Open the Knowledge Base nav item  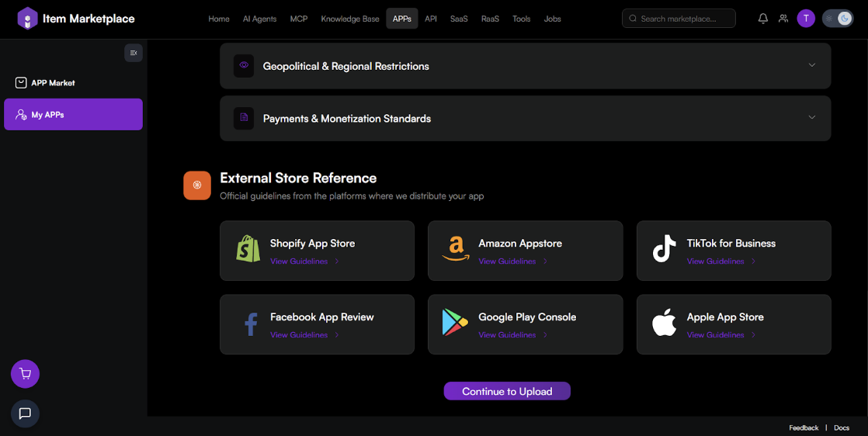coord(350,19)
